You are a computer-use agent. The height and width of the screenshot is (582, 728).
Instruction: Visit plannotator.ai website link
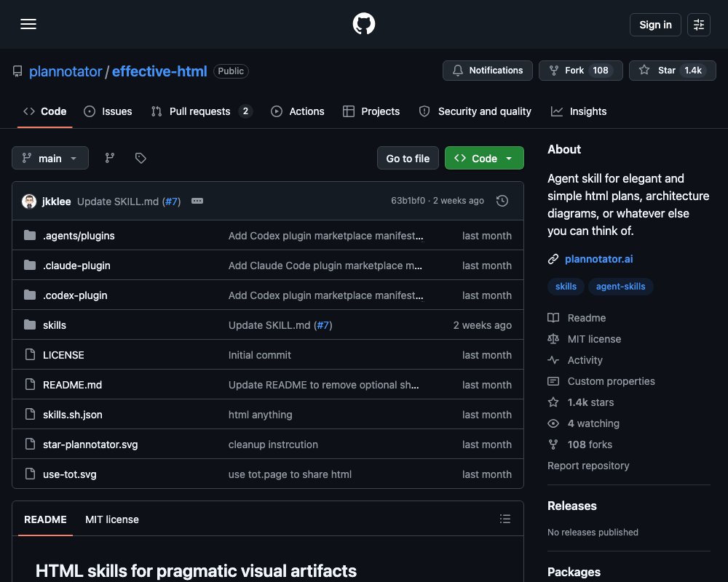(x=598, y=259)
